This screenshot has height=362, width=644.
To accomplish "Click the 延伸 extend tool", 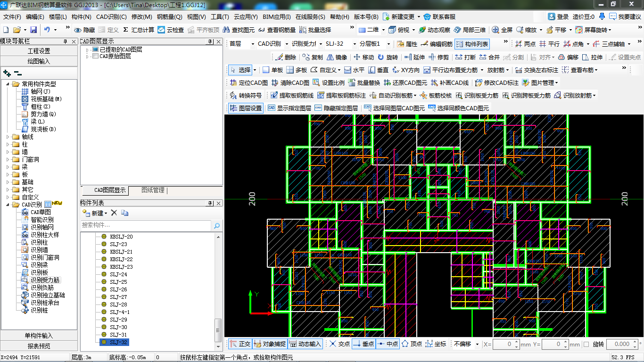I will coord(414,57).
